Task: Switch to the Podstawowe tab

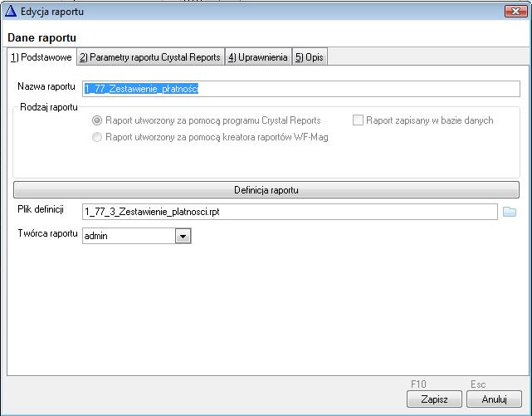Action: [41, 57]
